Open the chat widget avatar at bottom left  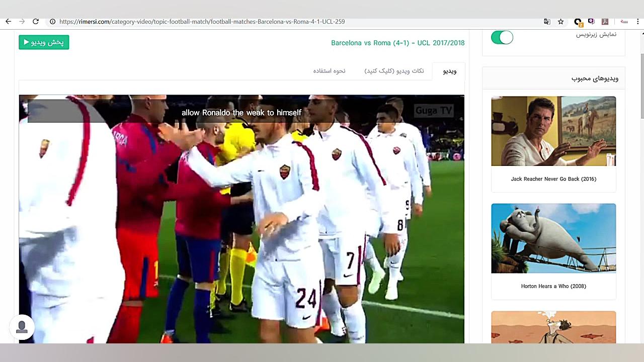pyautogui.click(x=21, y=327)
